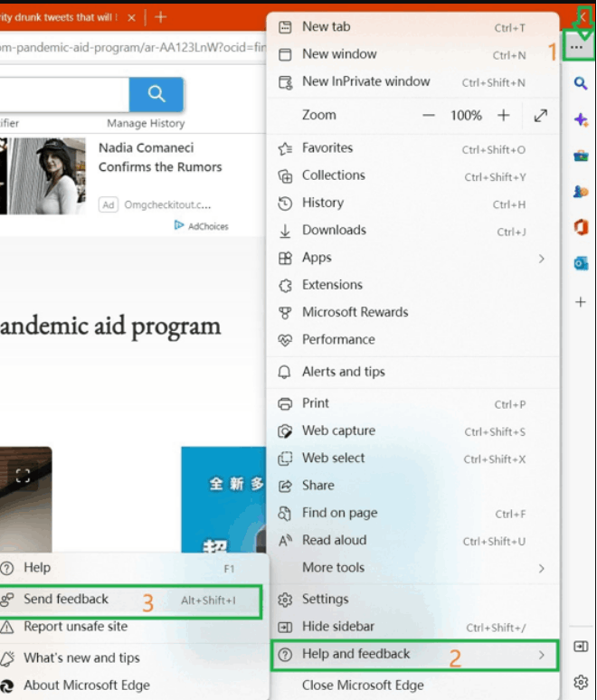Screen dimensions: 597x700
Task: Start Web capture from the menu
Action: (x=413, y=431)
